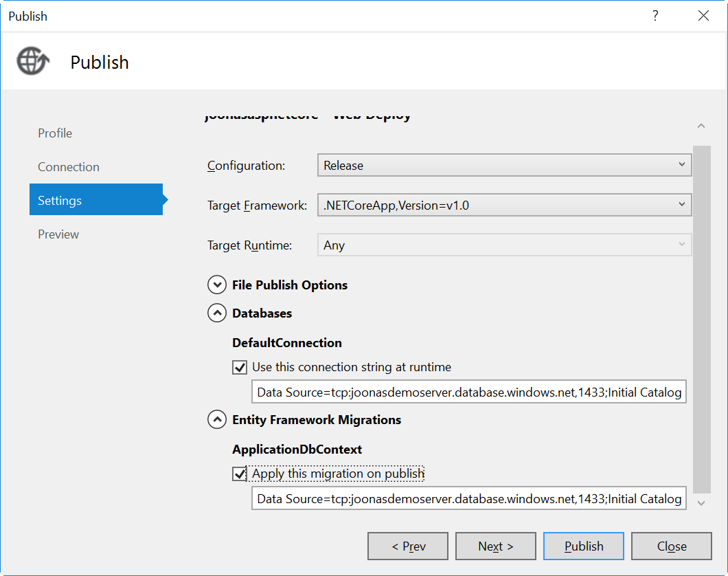Toggle Apply this migration on publish checkbox

click(x=240, y=474)
